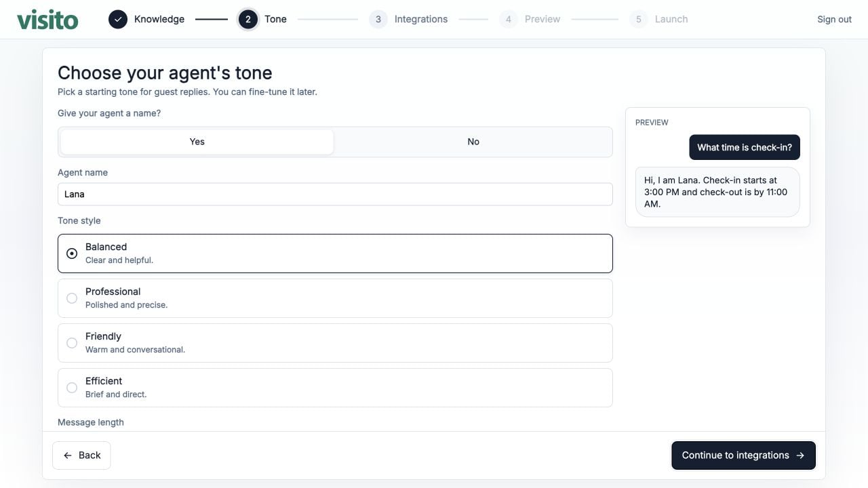The width and height of the screenshot is (868, 488).
Task: Click the step 3 number circle
Action: coord(378,19)
